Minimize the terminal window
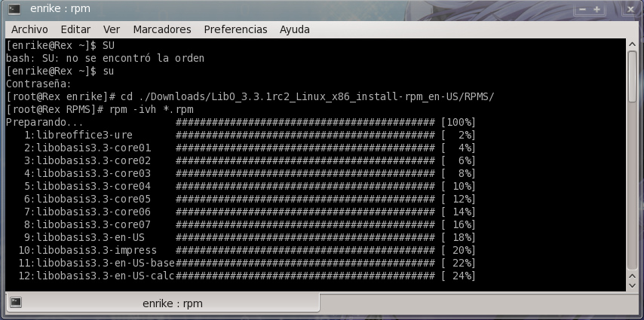Viewport: 644px width, 320px height. click(x=582, y=9)
